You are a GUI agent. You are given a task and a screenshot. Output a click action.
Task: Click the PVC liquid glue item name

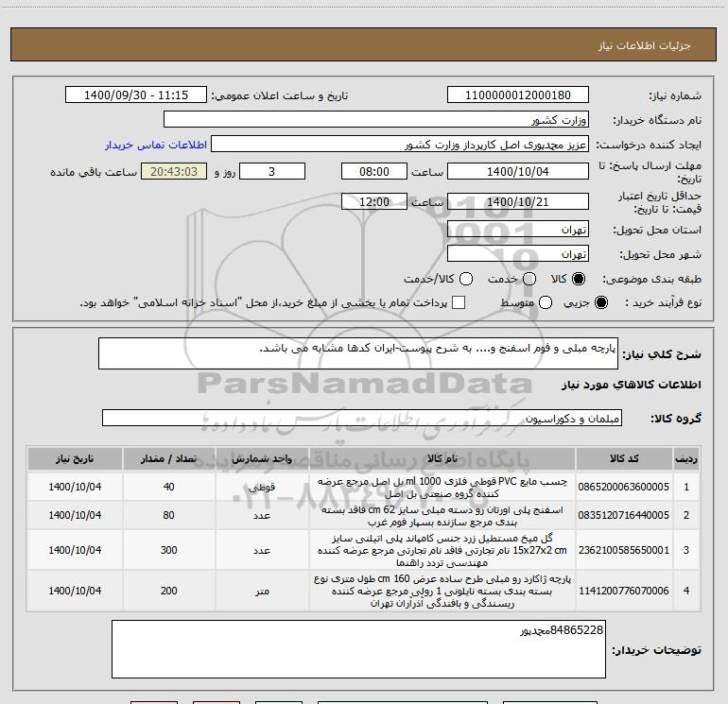pos(442,488)
